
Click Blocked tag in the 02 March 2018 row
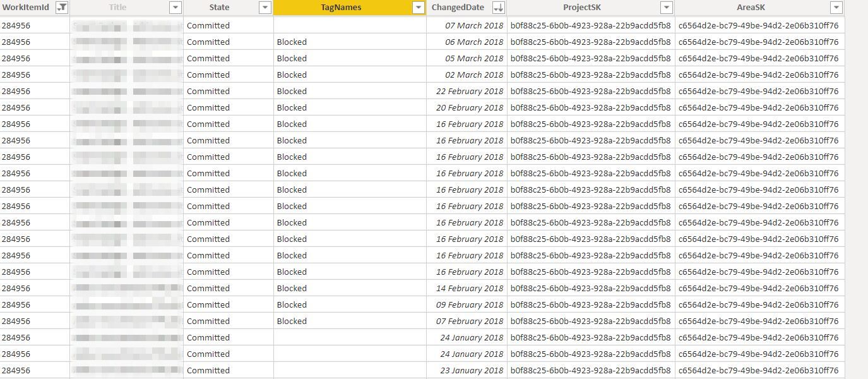pyautogui.click(x=292, y=75)
